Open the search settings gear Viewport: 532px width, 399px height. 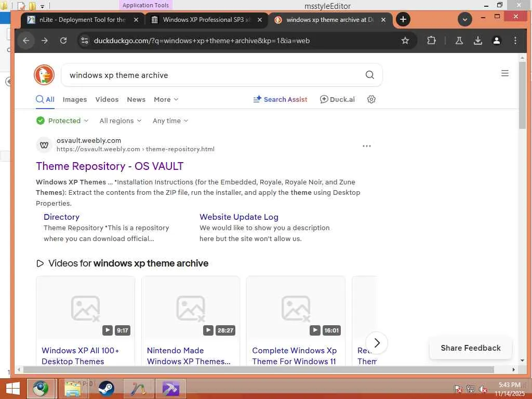click(x=371, y=99)
